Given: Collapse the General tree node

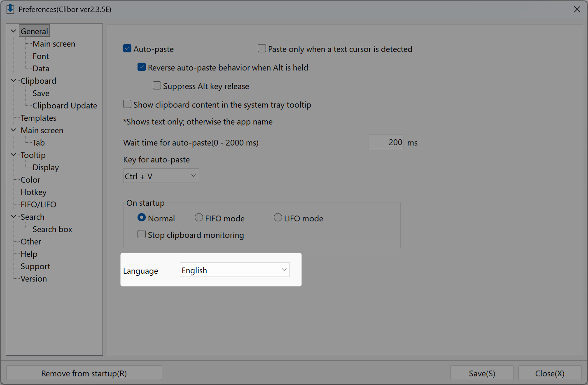Looking at the screenshot, I should click(x=14, y=31).
